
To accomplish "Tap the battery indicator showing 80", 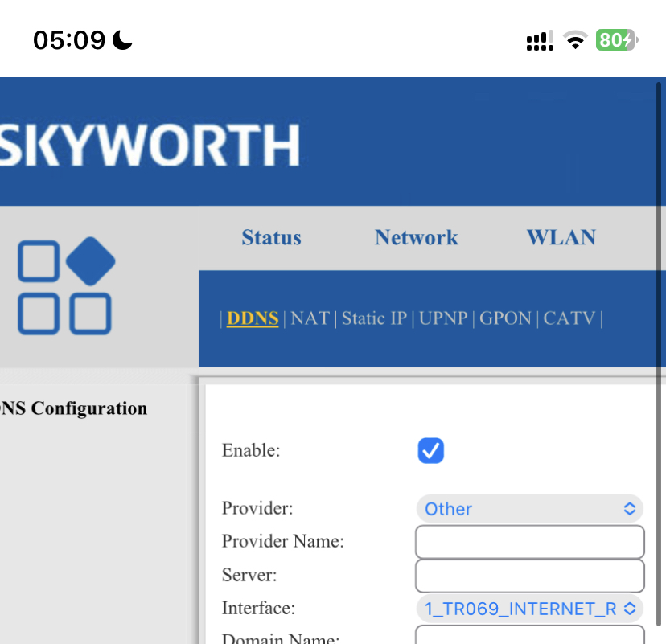I will (617, 40).
